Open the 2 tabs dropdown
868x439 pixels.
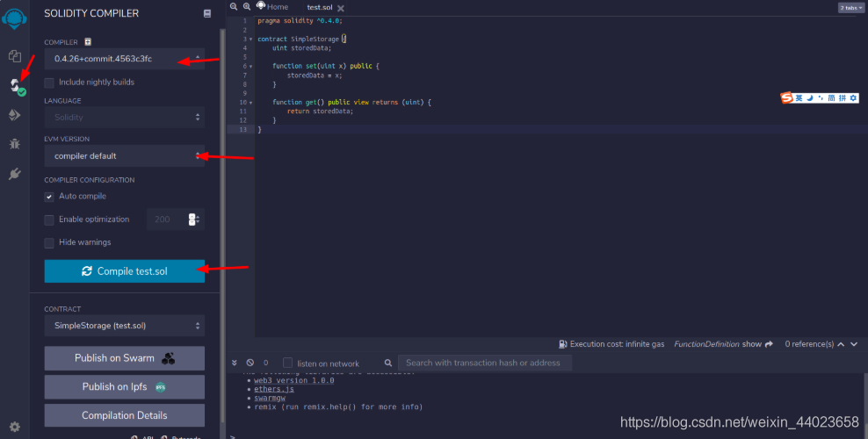[x=850, y=8]
